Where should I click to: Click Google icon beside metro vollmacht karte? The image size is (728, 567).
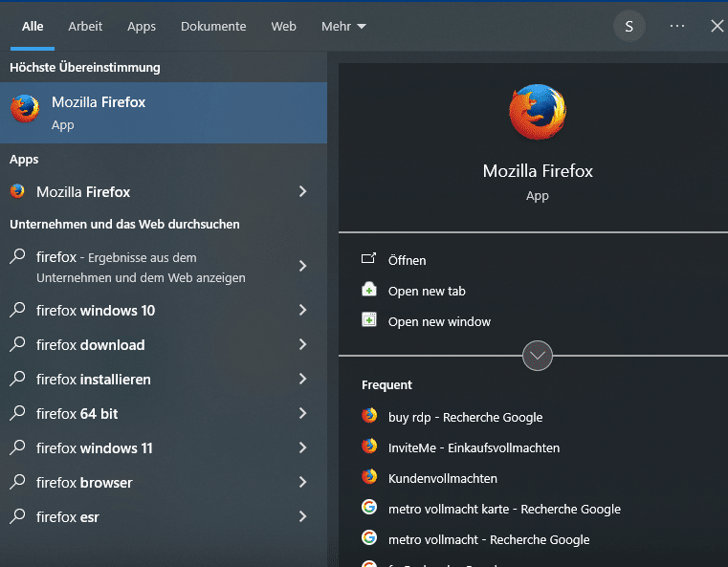click(369, 507)
